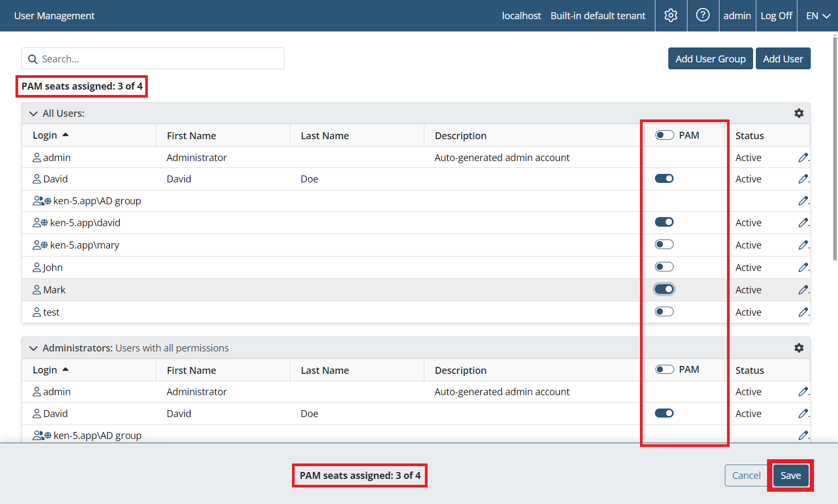
Task: Click the Add User Group button
Action: (710, 59)
